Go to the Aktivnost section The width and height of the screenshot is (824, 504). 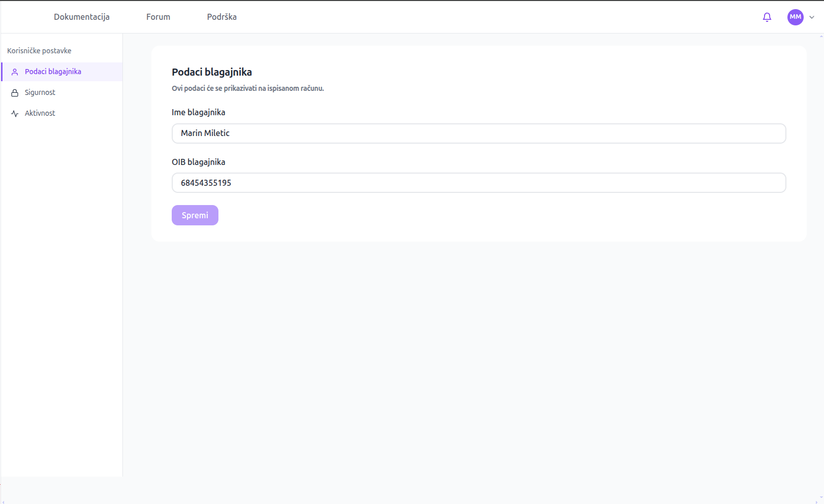point(40,113)
